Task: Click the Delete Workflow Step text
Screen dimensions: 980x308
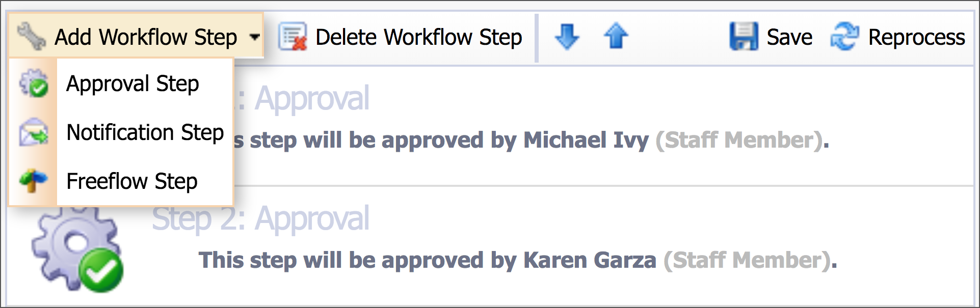Action: pos(419,37)
